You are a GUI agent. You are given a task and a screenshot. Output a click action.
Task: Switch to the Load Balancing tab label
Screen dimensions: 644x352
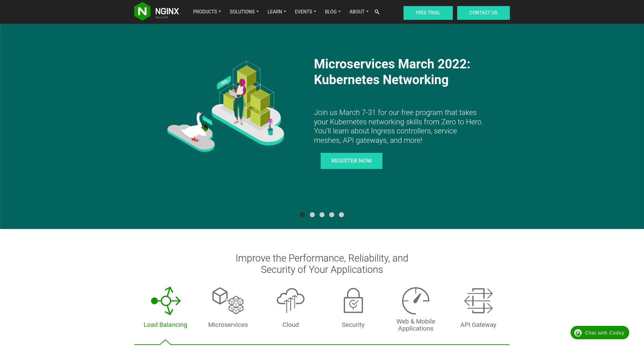pos(165,325)
